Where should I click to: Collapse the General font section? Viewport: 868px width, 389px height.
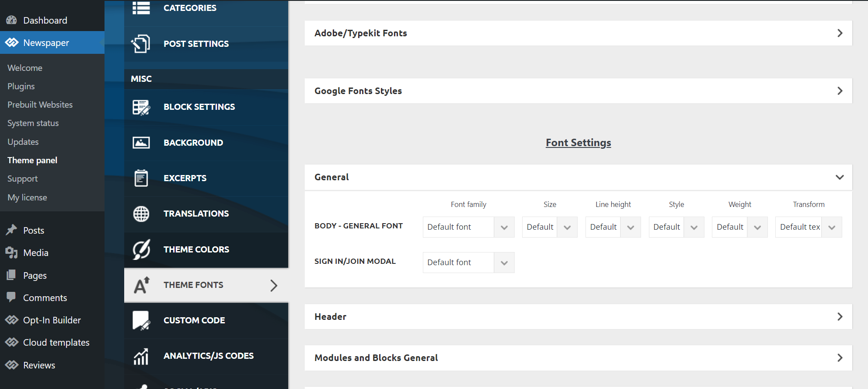[578, 177]
